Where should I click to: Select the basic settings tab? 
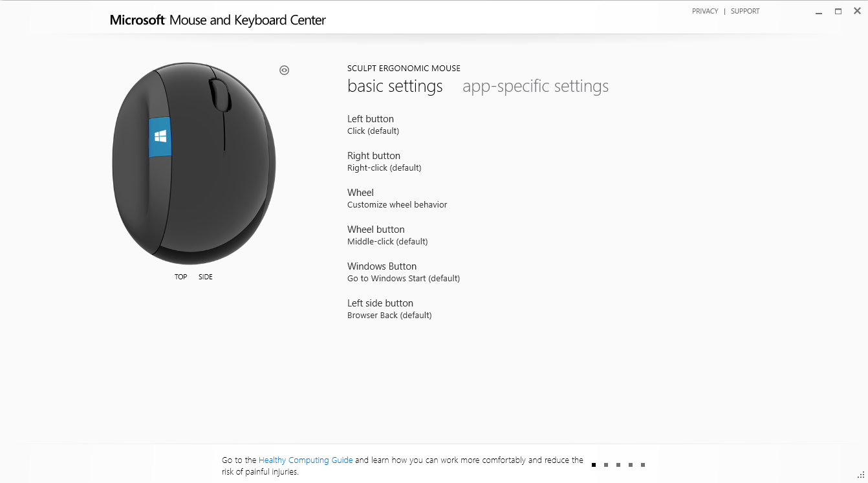(395, 86)
